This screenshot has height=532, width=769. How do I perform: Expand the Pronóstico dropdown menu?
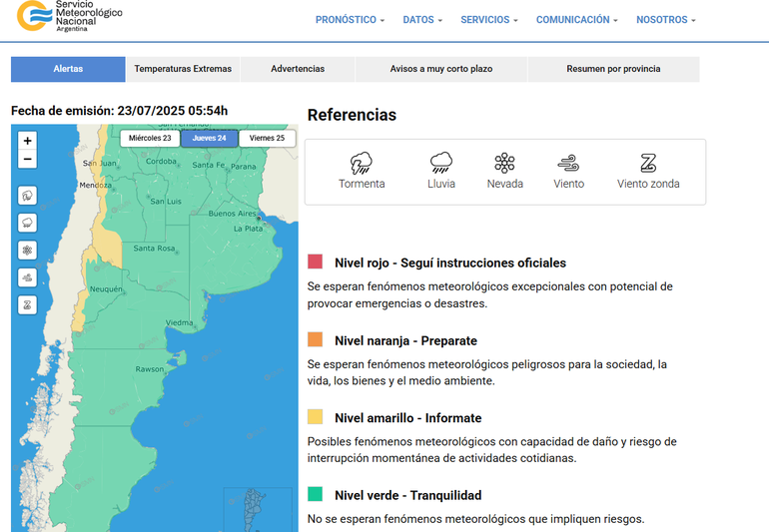tap(350, 20)
